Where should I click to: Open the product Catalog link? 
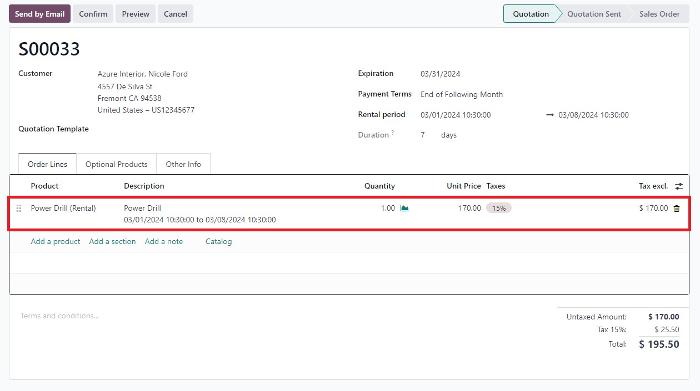point(218,241)
